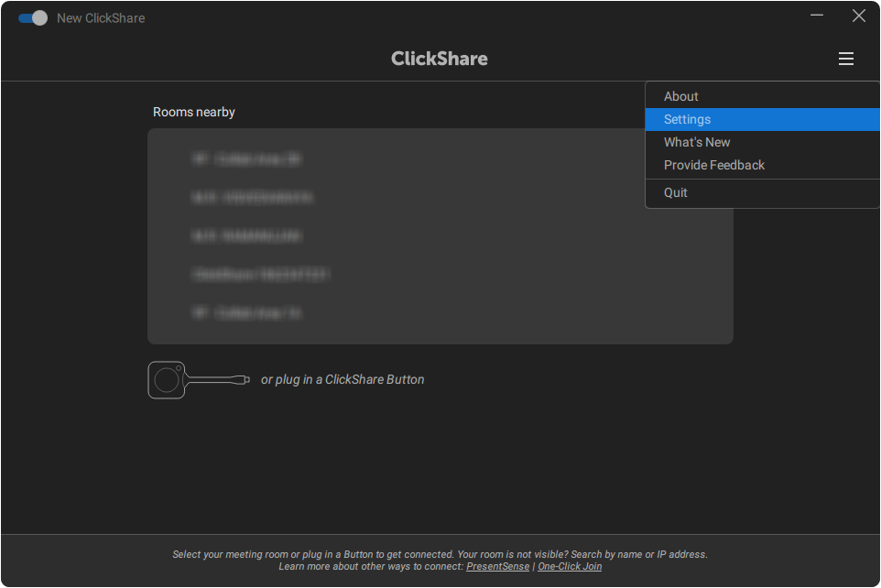This screenshot has width=881, height=588.
Task: Choose What's New menu entry
Action: (x=697, y=142)
